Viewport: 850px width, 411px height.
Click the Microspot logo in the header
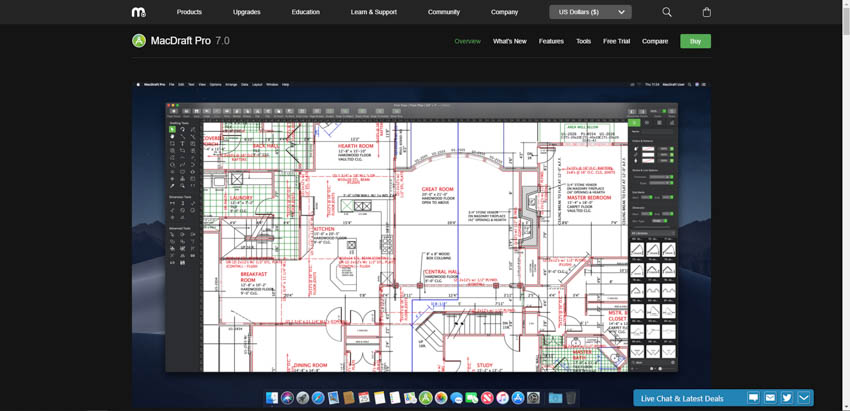coord(138,12)
